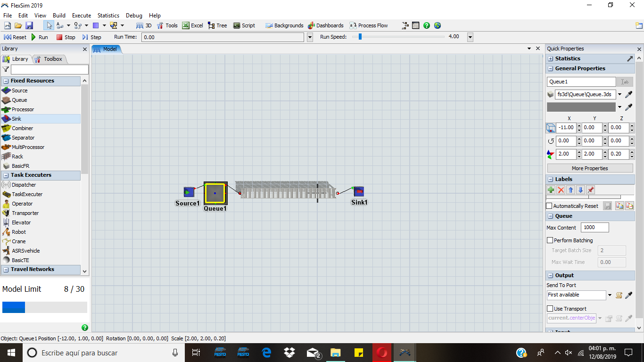Remove label with the red X icon
The width and height of the screenshot is (644, 362).
pyautogui.click(x=561, y=190)
